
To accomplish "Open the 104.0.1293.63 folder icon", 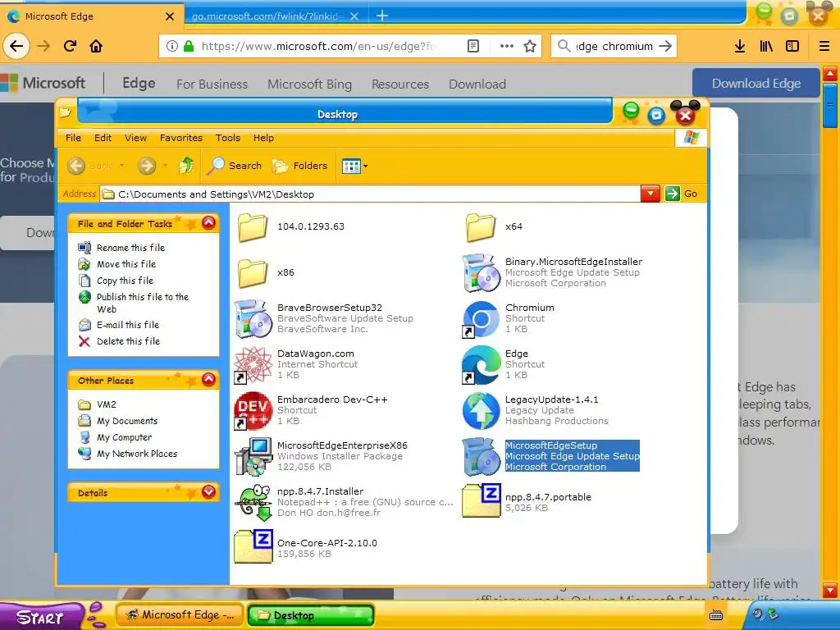I will coord(253,226).
